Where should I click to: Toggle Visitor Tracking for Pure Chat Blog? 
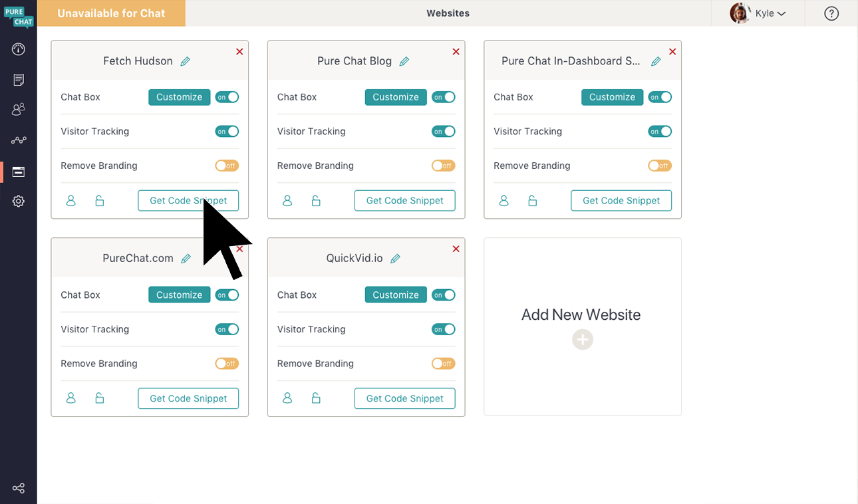tap(444, 132)
